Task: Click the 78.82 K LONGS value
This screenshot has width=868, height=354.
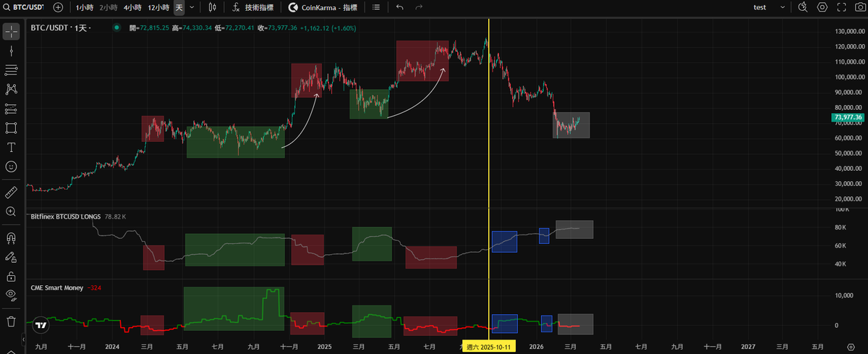Action: pos(115,216)
